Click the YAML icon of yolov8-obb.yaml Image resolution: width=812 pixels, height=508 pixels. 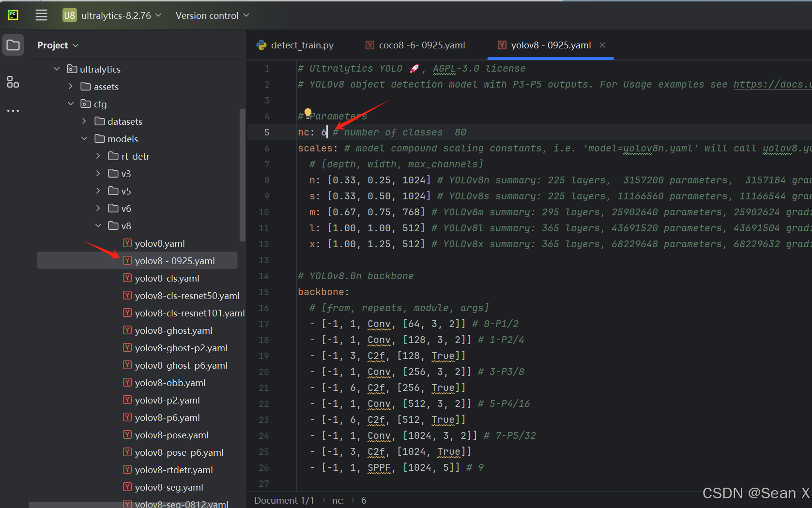[127, 382]
